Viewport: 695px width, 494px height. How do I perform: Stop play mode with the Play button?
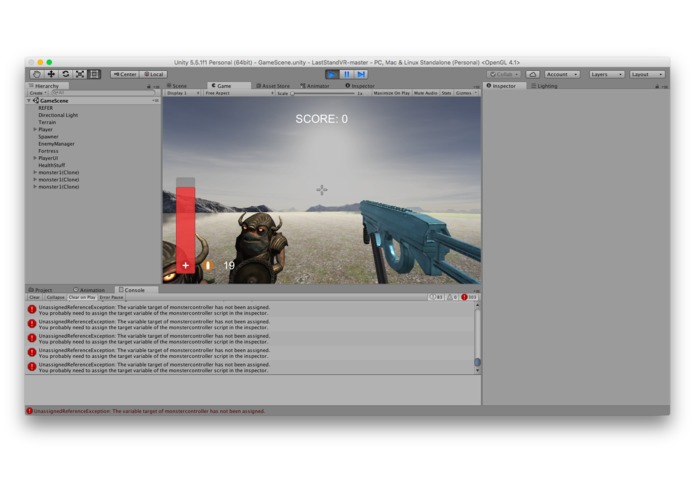[332, 74]
